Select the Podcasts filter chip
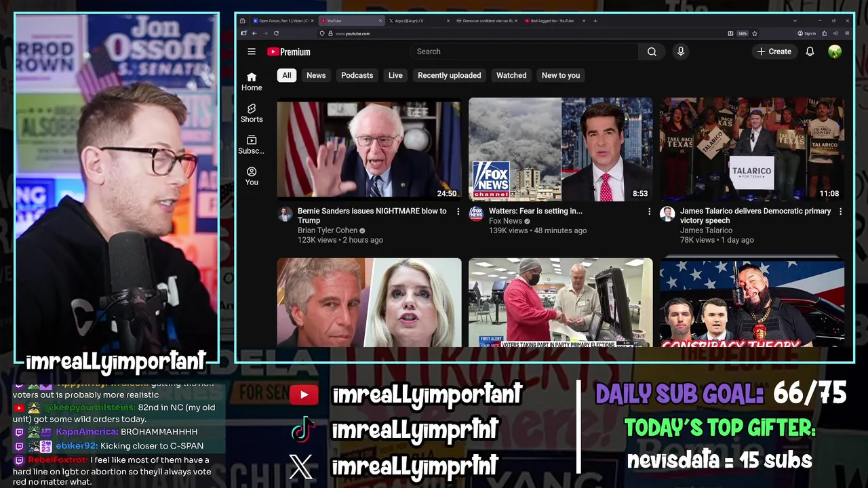Viewport: 868px width, 488px height. click(x=357, y=75)
